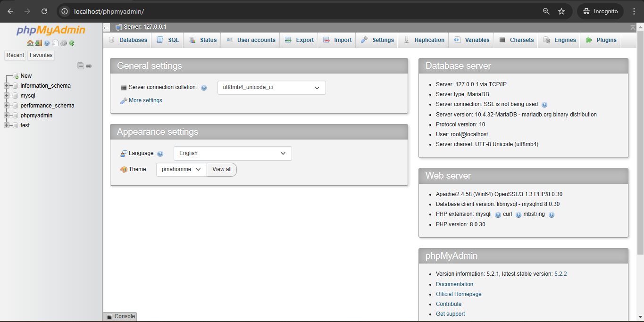Collapse all navigation tree items icon

point(81,66)
